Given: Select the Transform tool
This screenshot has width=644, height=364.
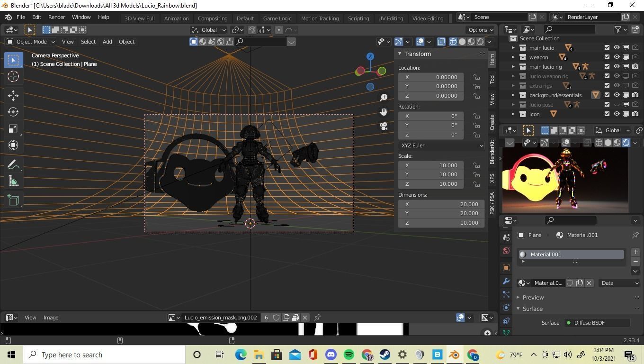Looking at the screenshot, I should 13,145.
